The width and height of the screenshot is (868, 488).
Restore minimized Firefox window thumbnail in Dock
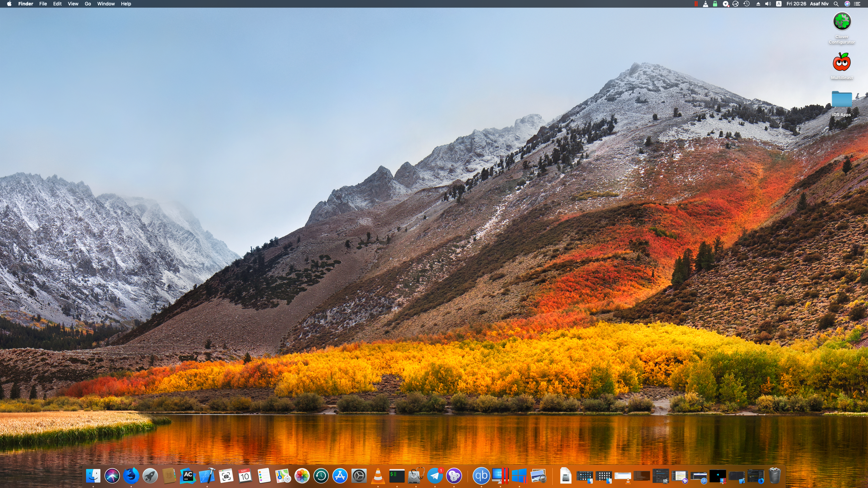[x=756, y=476]
